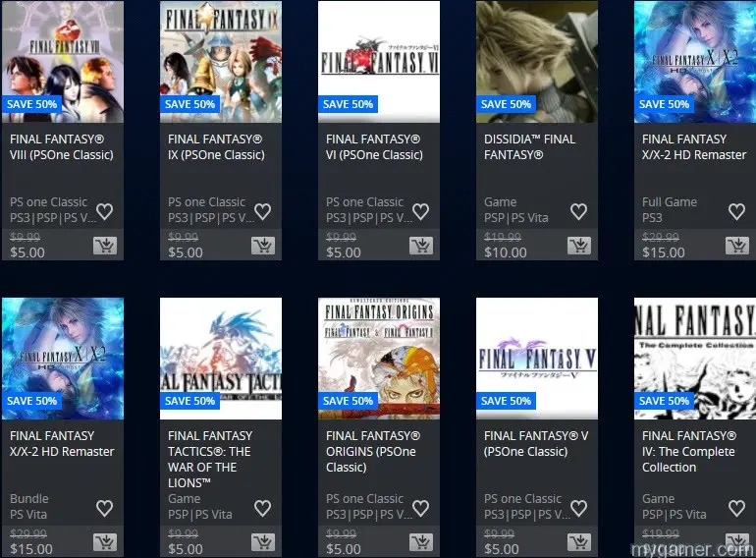Viewport: 756px width, 558px height.
Task: Open Final Fantasy Origins cover thumbnail
Action: (x=379, y=359)
